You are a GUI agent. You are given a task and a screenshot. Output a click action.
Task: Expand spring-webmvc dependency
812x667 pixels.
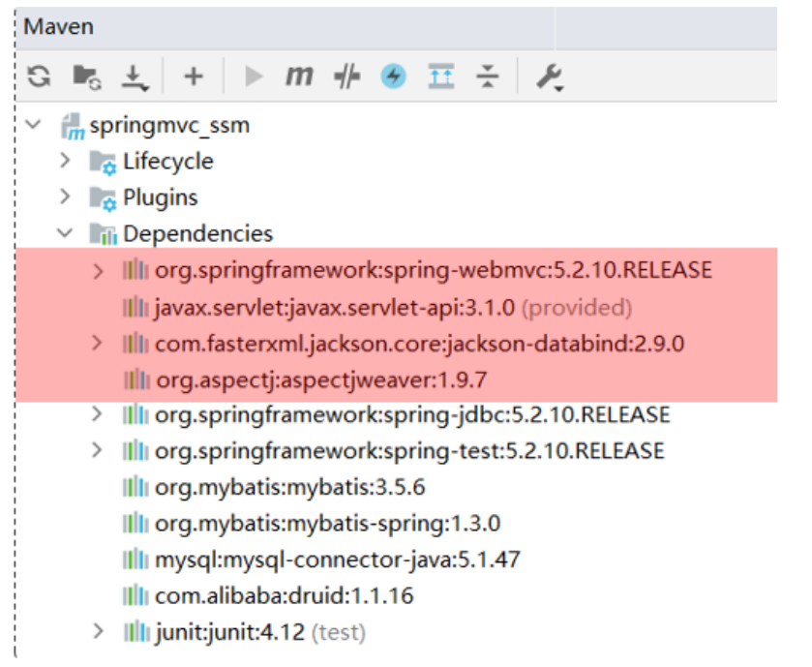tap(98, 270)
